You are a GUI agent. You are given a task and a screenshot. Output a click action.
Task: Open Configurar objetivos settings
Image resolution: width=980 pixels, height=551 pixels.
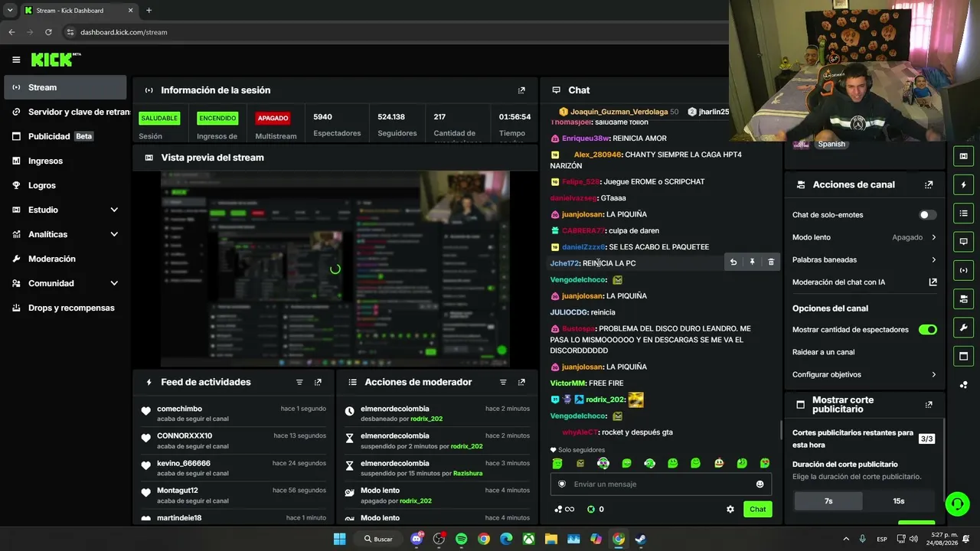[x=864, y=375]
